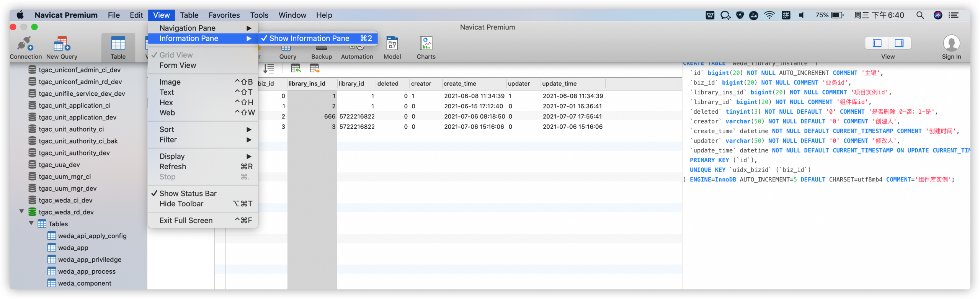Toggle left navigation pane view button

[877, 43]
